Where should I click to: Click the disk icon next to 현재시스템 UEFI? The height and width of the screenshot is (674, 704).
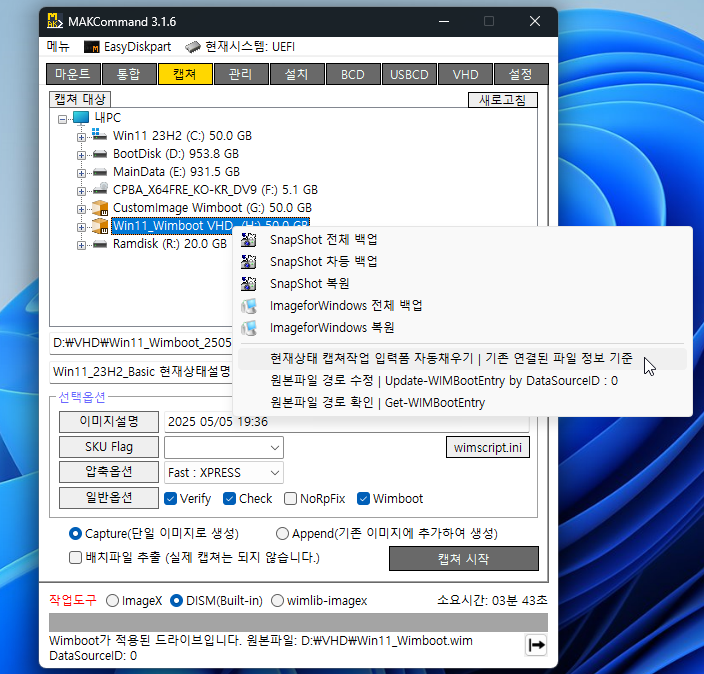point(193,47)
